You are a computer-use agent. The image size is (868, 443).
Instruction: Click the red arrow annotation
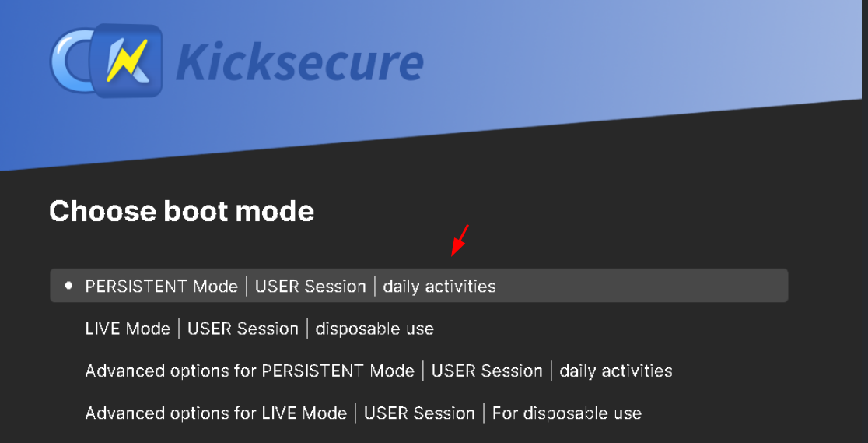pos(460,240)
